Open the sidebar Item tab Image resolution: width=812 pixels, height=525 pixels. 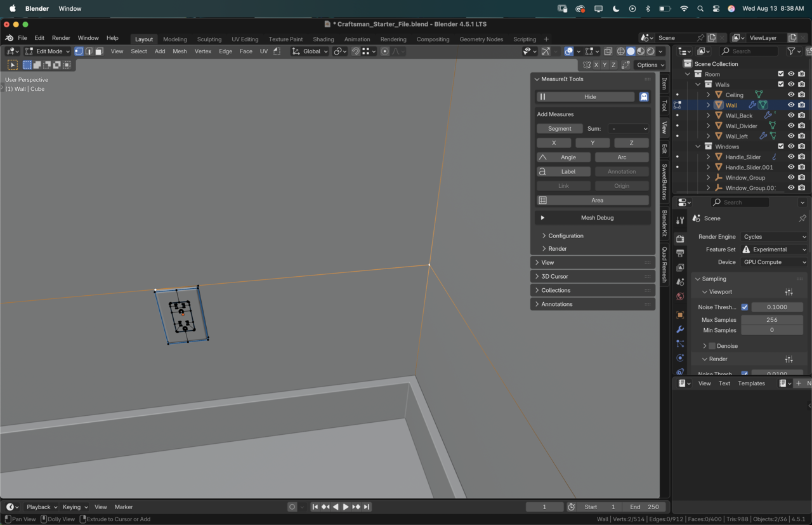tap(664, 84)
